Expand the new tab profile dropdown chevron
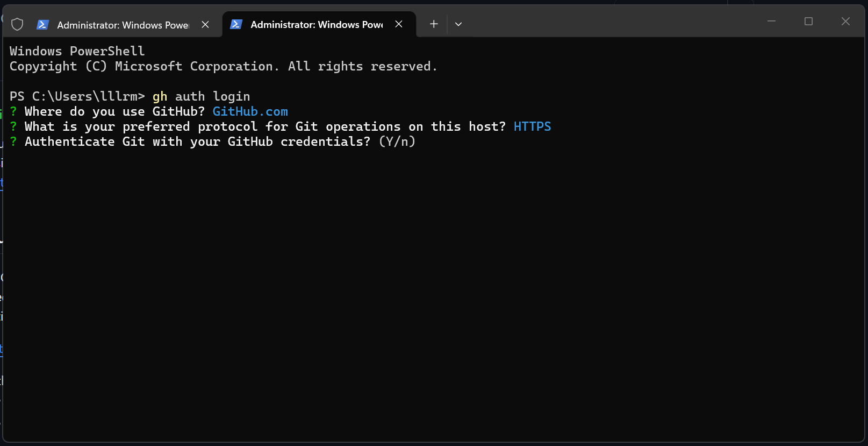 point(458,24)
